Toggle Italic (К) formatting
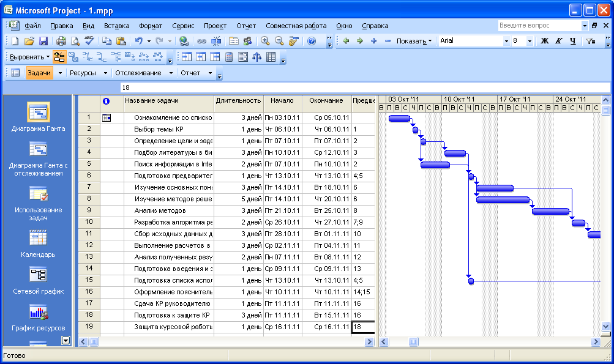Screen dimensions: 614x364 click(x=559, y=41)
